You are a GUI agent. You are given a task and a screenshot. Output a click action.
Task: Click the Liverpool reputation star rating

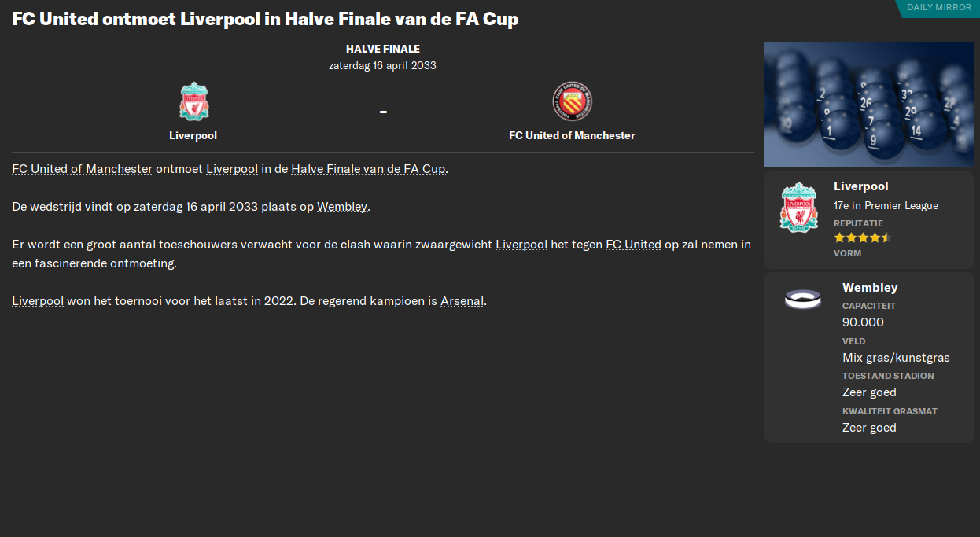(864, 237)
